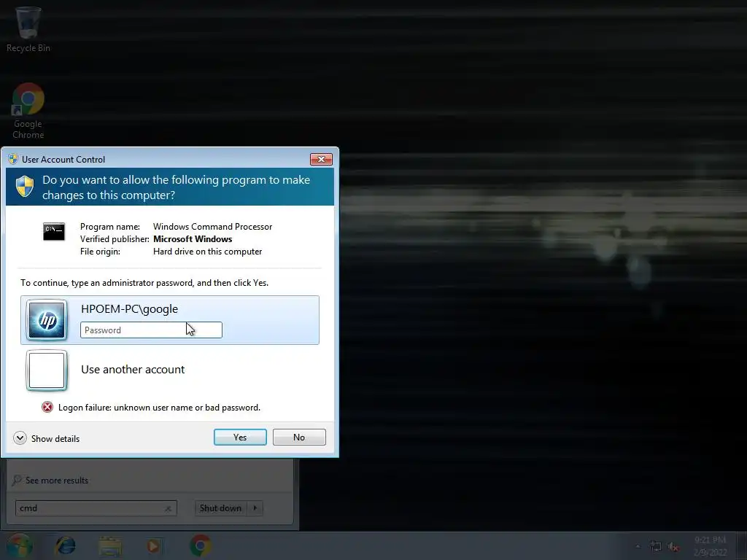This screenshot has height=560, width=747.
Task: Click No to deny UAC prompt
Action: click(299, 437)
